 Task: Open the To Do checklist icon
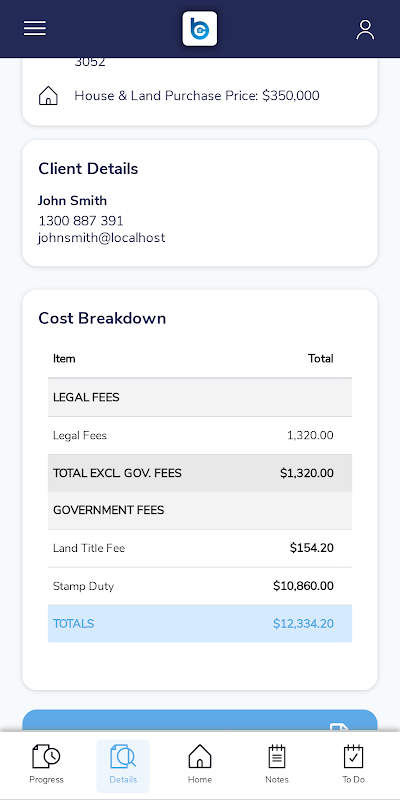coord(354,756)
